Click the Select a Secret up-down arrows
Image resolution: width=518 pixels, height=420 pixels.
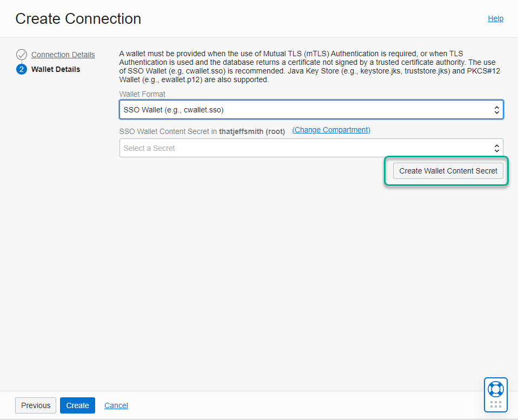pyautogui.click(x=496, y=148)
